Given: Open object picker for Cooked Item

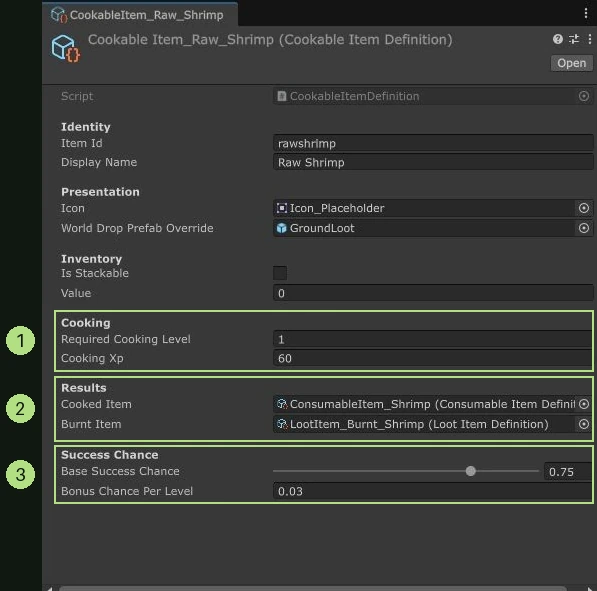Looking at the screenshot, I should (x=584, y=404).
